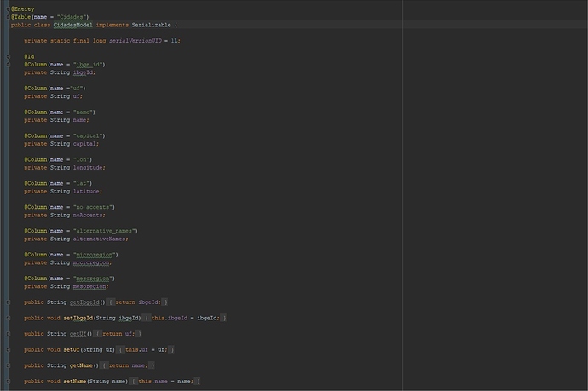Viewport: 588px width, 391px height.
Task: Click the getUf method name
Action: 78,334
